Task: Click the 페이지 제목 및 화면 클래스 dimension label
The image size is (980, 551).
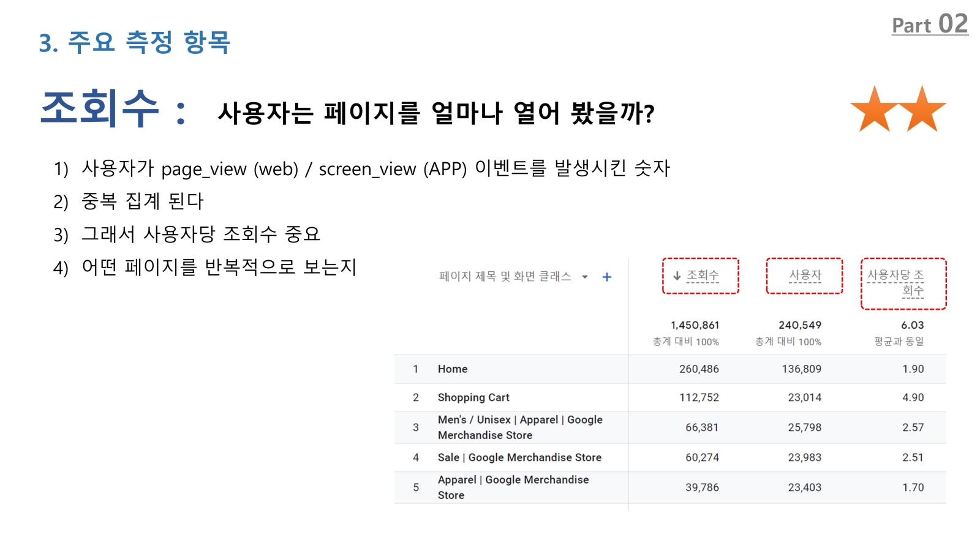Action: click(505, 277)
